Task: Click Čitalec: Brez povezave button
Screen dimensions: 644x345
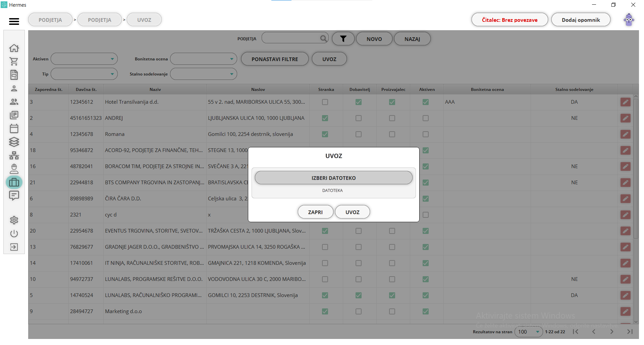Action: [509, 20]
